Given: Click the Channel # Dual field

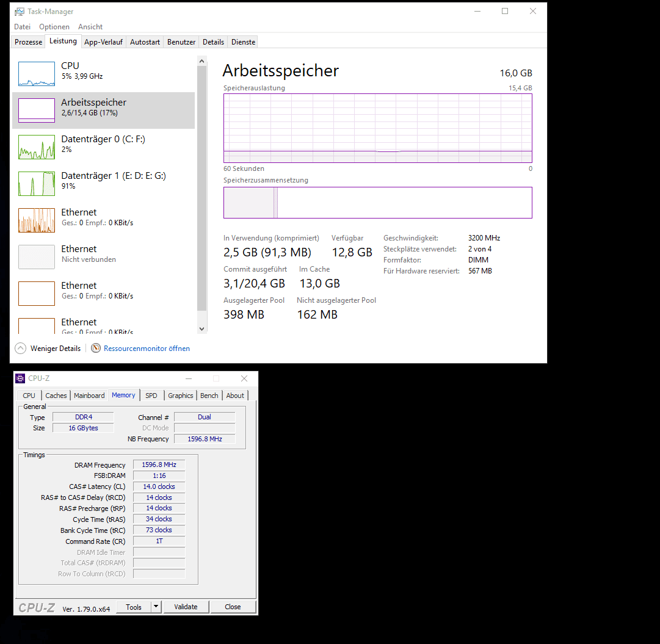Looking at the screenshot, I should click(205, 417).
